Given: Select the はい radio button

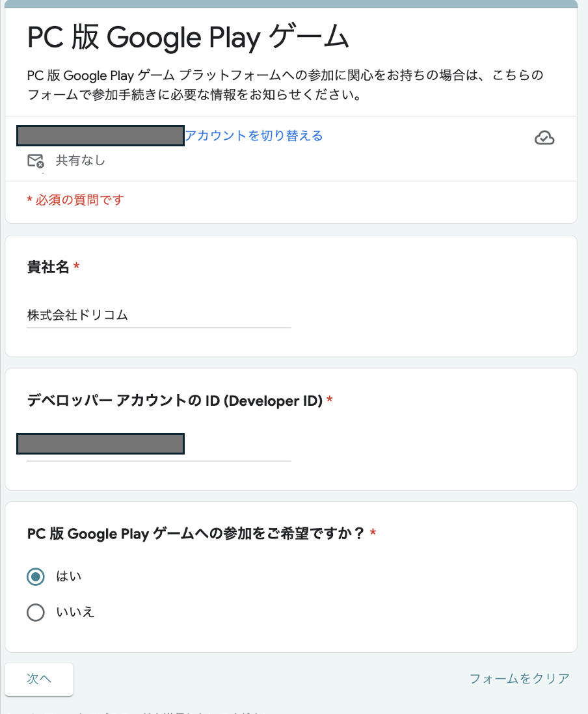Looking at the screenshot, I should [x=36, y=577].
